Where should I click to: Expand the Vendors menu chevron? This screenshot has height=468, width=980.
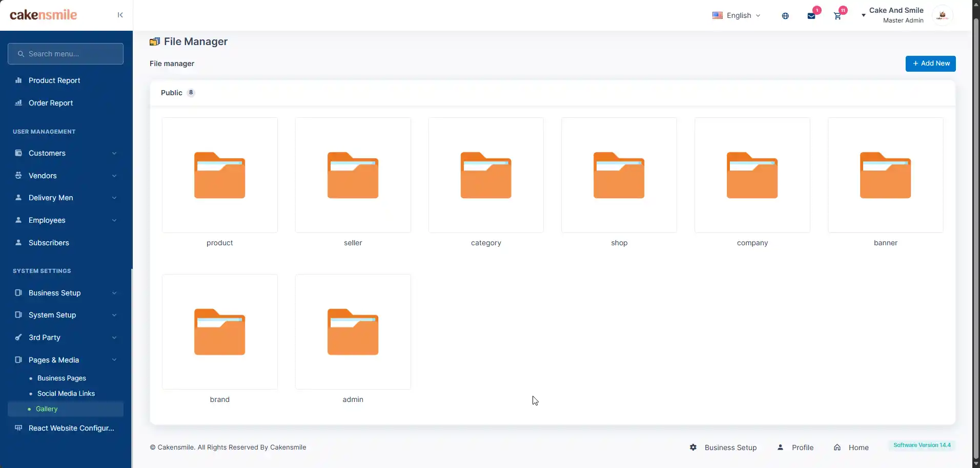114,176
